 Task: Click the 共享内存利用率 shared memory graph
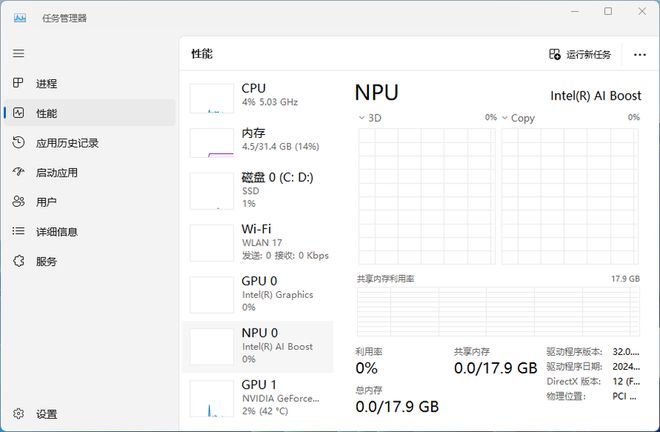[498, 312]
